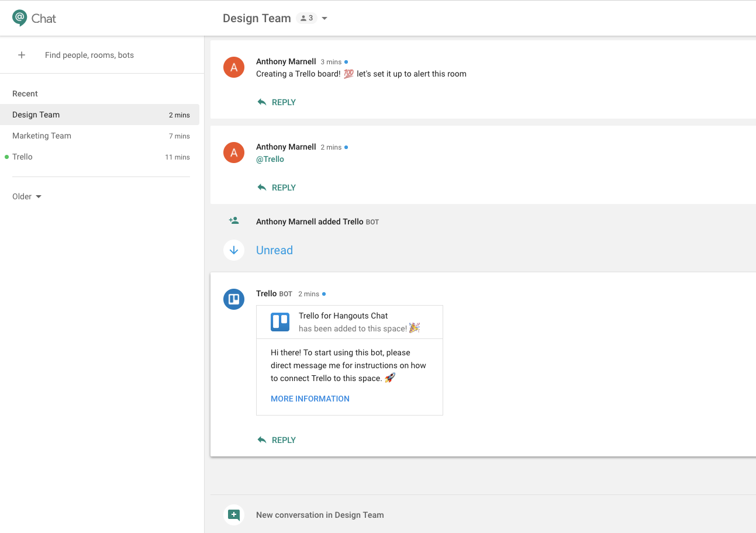Click the '3 mins' timestamp on Anthony's message

pos(331,62)
